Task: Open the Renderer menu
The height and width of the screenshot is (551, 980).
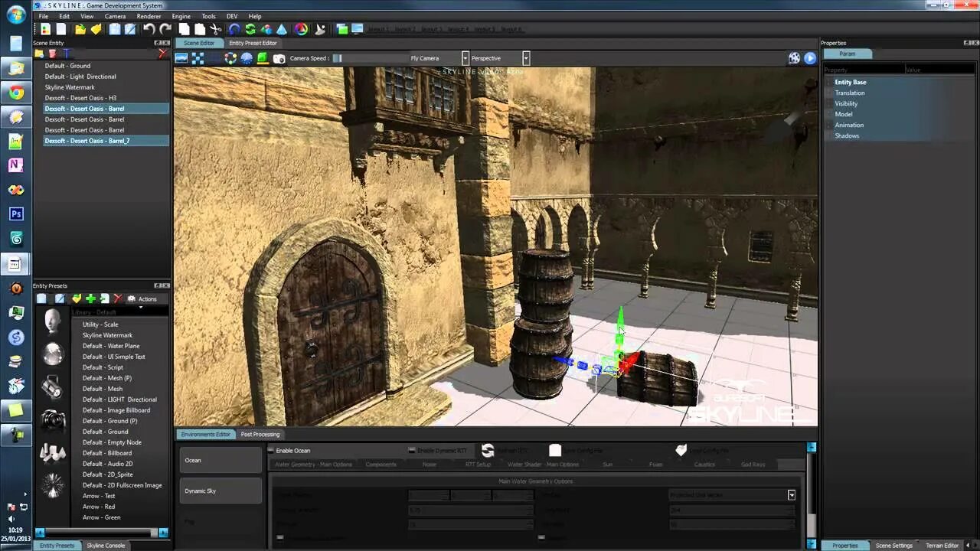Action: click(149, 16)
